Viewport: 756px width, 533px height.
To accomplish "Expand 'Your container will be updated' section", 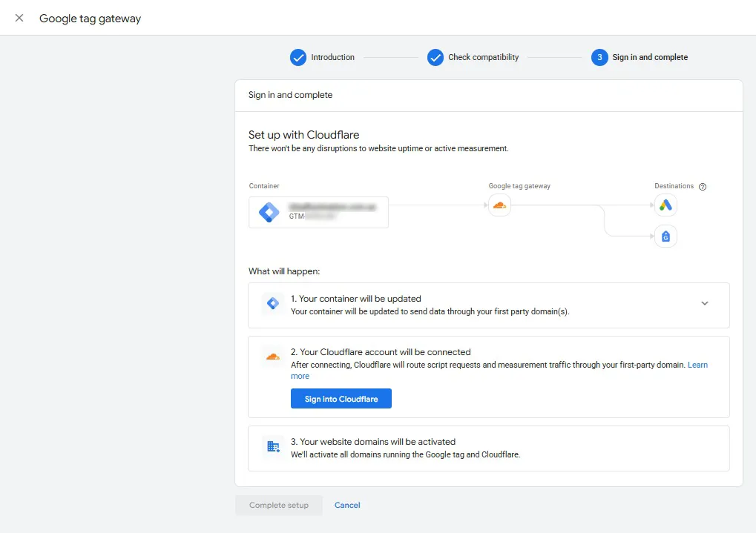I will [704, 303].
